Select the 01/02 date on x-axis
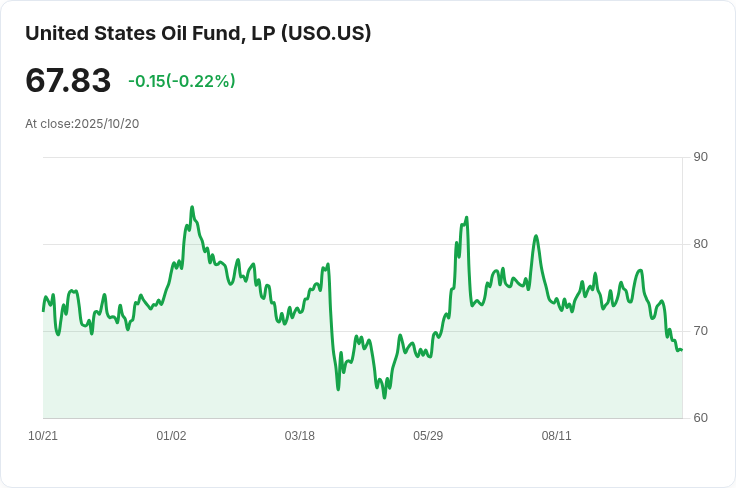 tap(171, 436)
